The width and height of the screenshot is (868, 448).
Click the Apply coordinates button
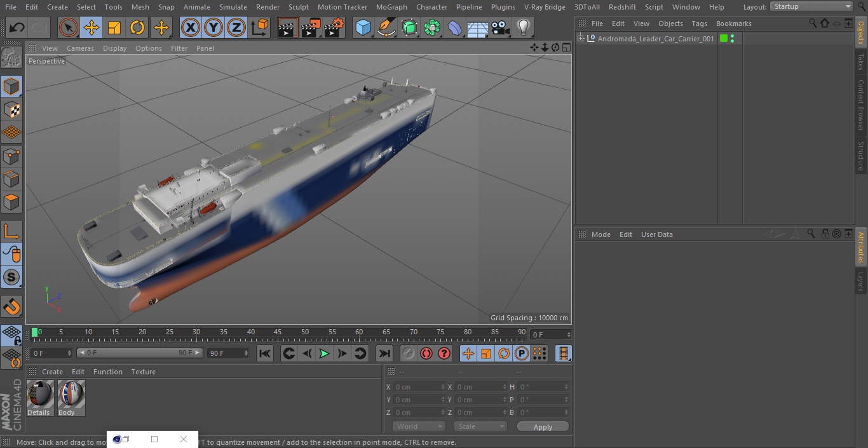(x=543, y=427)
